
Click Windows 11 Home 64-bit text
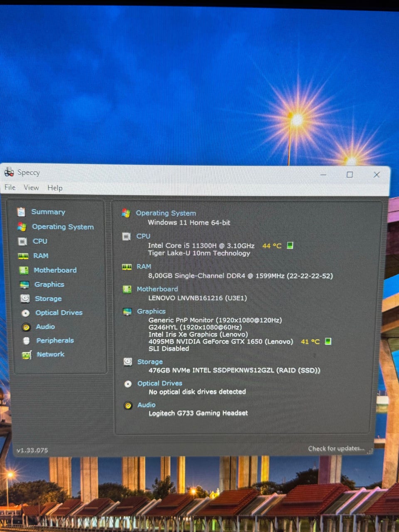tap(189, 223)
